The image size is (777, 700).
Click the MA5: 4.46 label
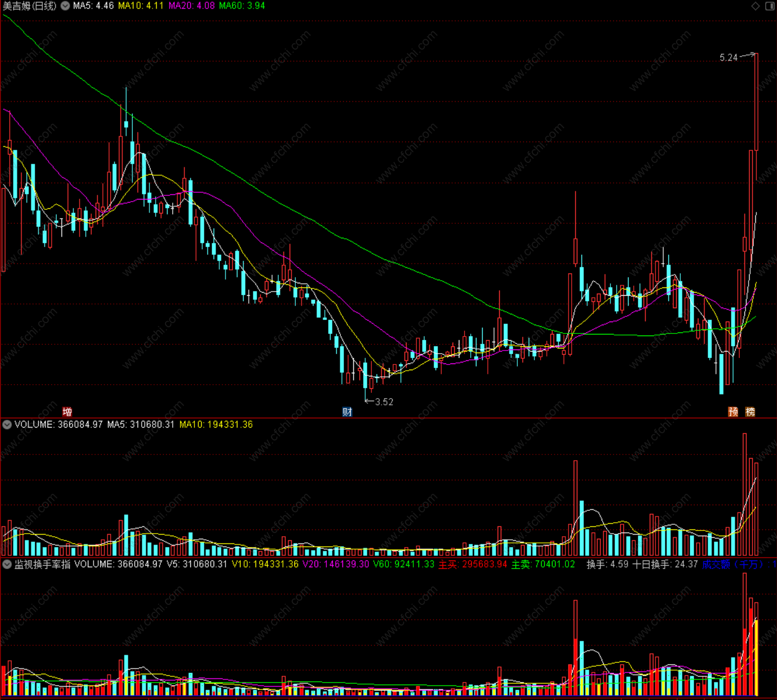coord(93,6)
